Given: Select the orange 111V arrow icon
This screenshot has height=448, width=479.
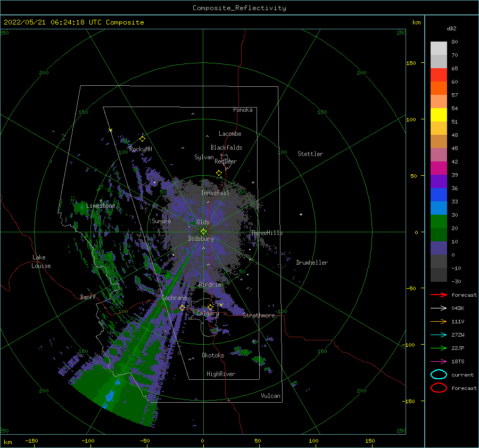Looking at the screenshot, I should (x=439, y=321).
